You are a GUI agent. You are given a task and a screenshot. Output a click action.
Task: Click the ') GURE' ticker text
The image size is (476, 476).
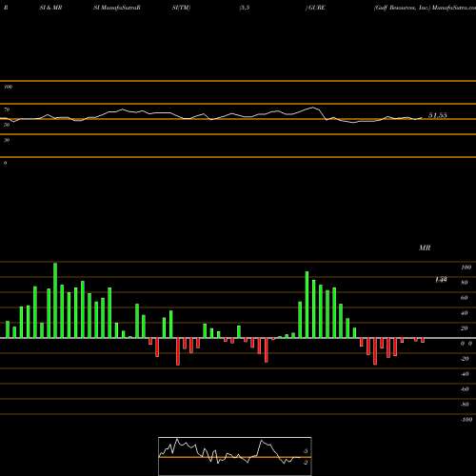(315, 8)
